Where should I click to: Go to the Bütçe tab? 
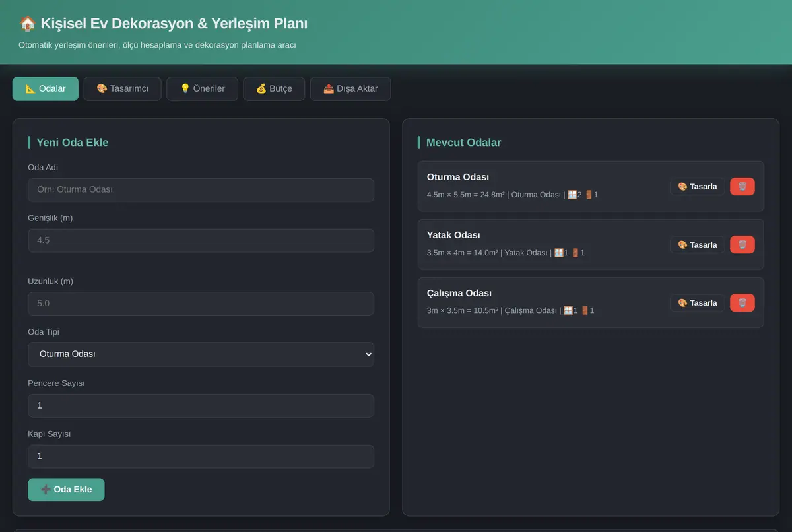(274, 88)
